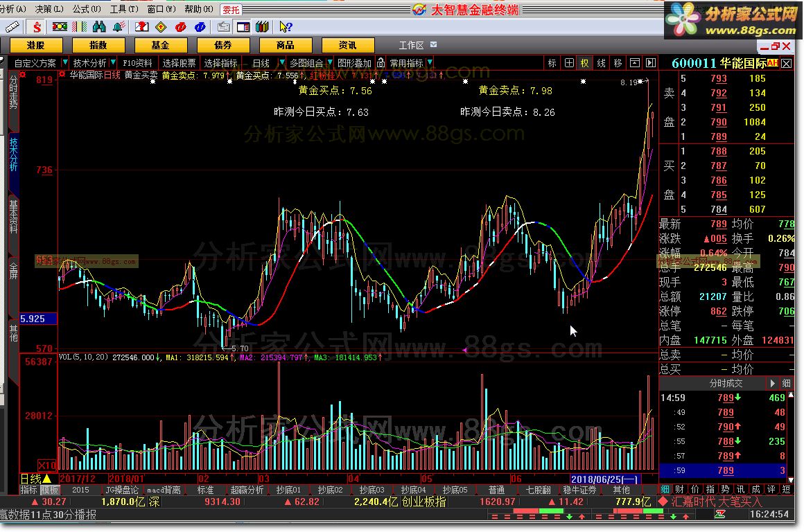The height and width of the screenshot is (532, 804).
Task: Switch to the 七股翻 indicator tab
Action: click(539, 490)
